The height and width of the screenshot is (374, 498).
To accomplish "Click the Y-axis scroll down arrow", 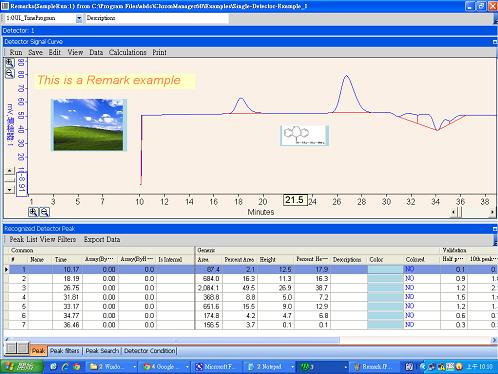I will 10,190.
